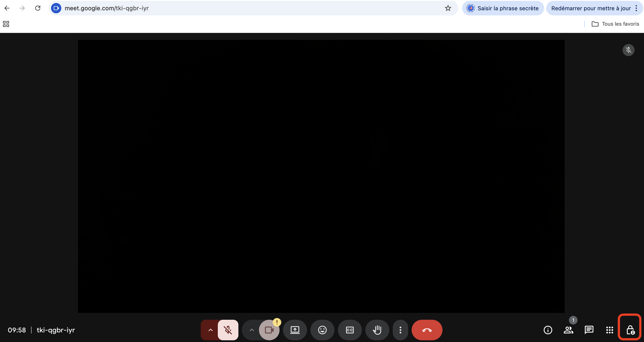Open the activities grid icon
Screen dimensions: 644x342
click(x=609, y=330)
